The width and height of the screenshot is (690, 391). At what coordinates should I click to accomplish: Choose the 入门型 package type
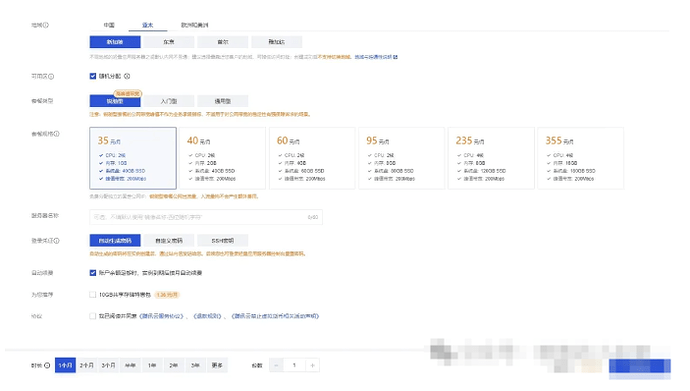point(169,101)
